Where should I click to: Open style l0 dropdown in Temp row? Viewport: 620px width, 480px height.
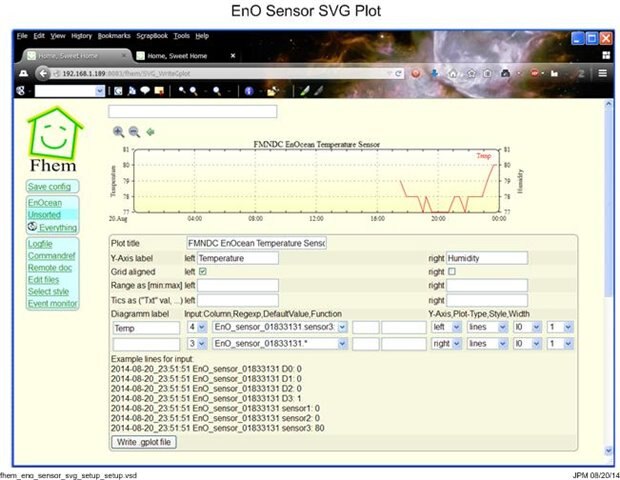[x=527, y=327]
